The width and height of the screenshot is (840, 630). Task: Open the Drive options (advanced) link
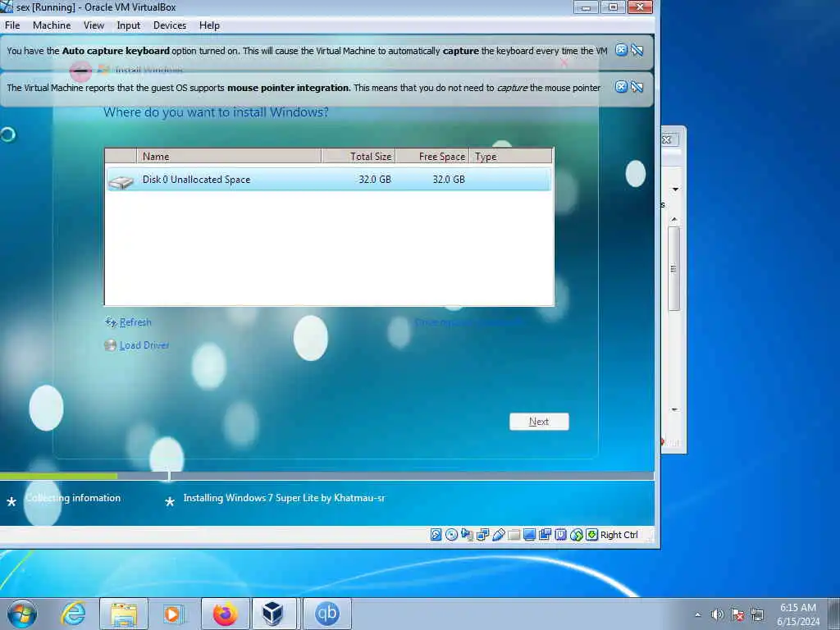pos(468,322)
